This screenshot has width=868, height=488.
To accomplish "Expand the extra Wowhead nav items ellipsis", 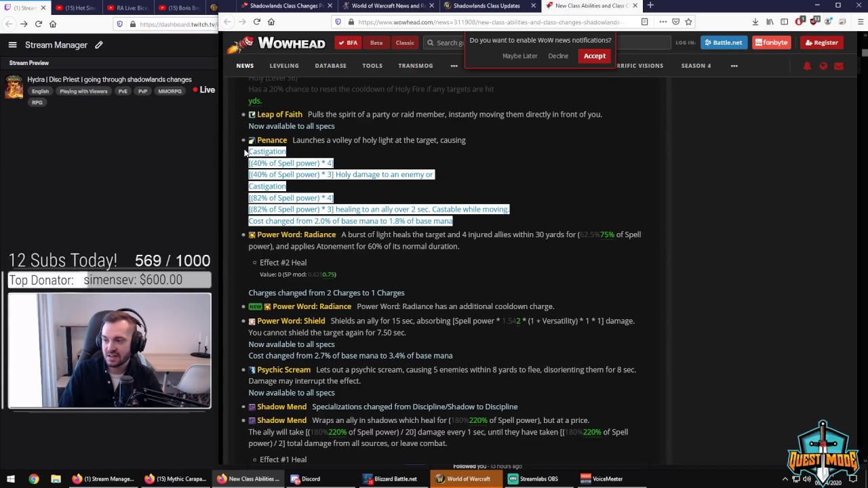I will pos(454,66).
